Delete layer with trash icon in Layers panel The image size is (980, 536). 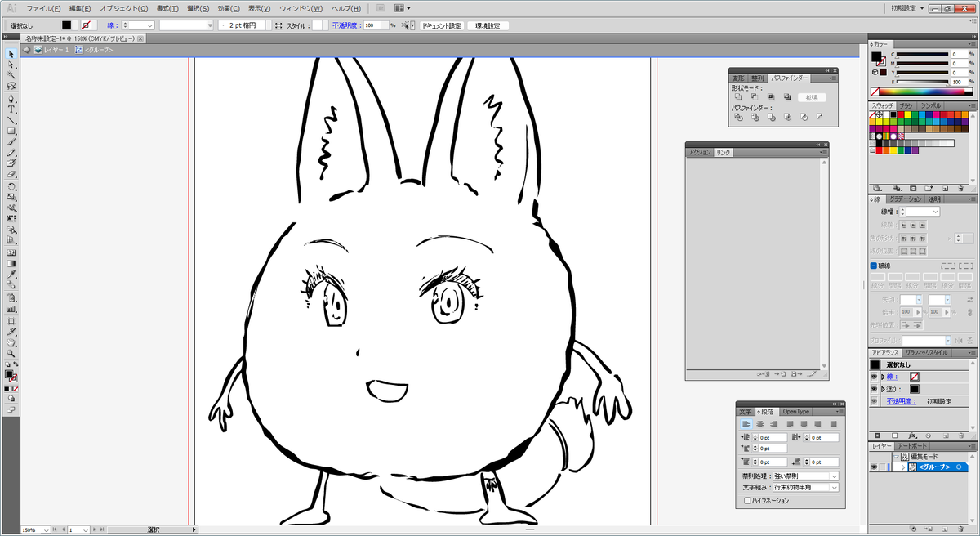click(960, 529)
